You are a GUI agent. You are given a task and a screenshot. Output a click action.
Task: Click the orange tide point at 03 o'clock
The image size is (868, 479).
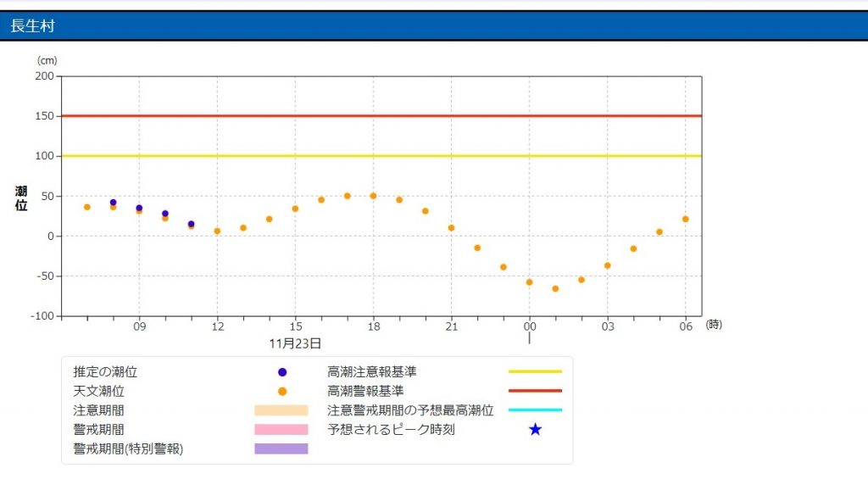coord(607,266)
